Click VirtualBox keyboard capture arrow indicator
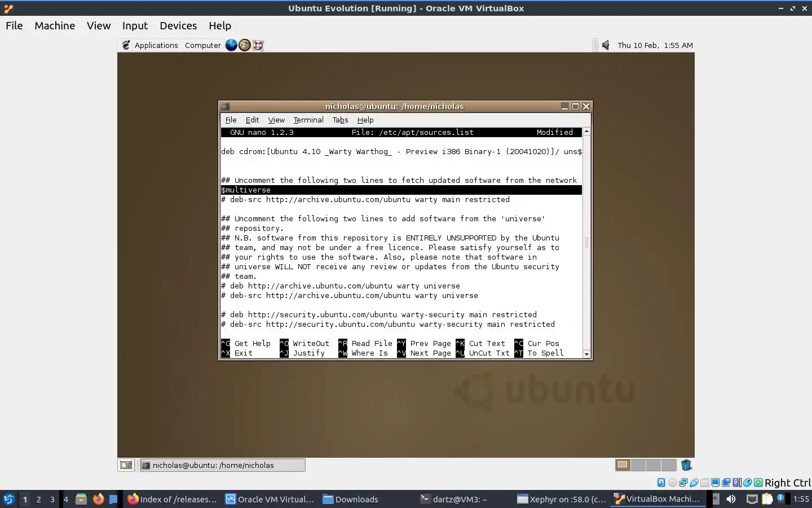812x508 pixels. click(758, 483)
